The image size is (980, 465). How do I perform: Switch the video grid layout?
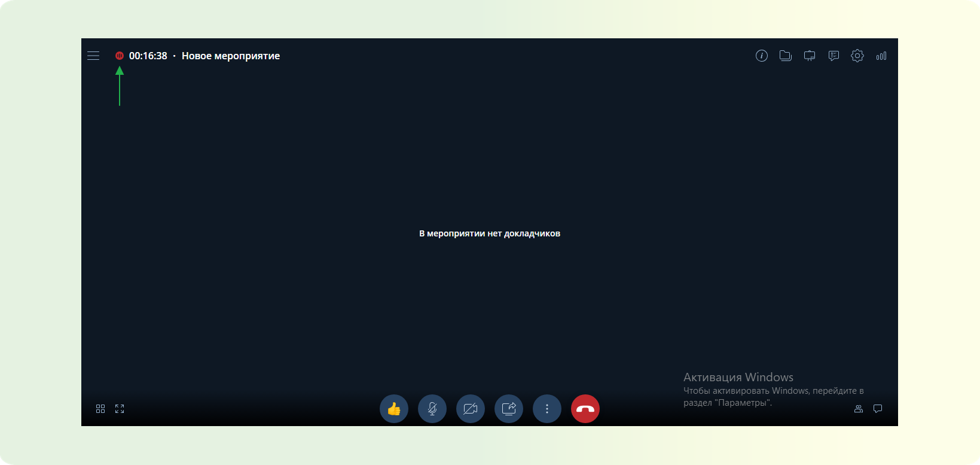click(100, 409)
